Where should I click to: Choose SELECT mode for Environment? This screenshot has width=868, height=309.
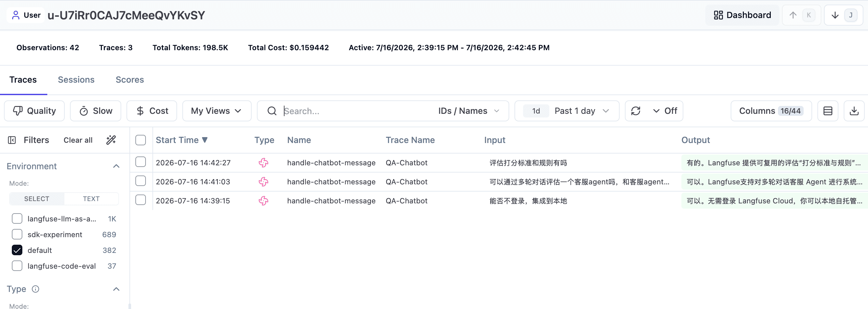(37, 198)
